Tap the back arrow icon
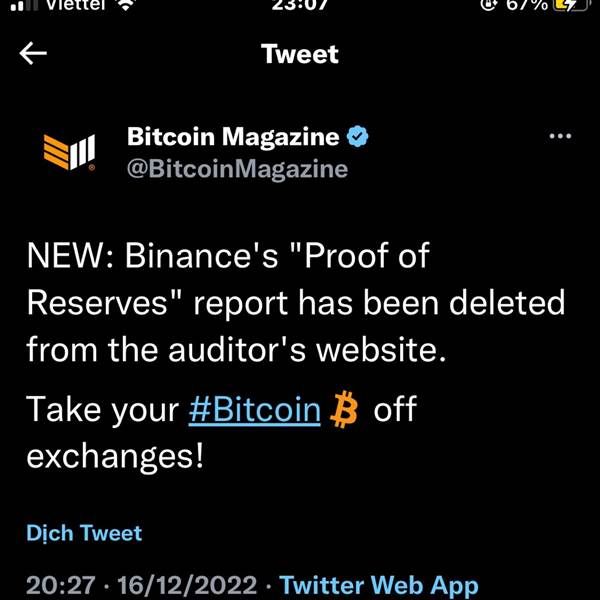600x600 pixels. [33, 53]
